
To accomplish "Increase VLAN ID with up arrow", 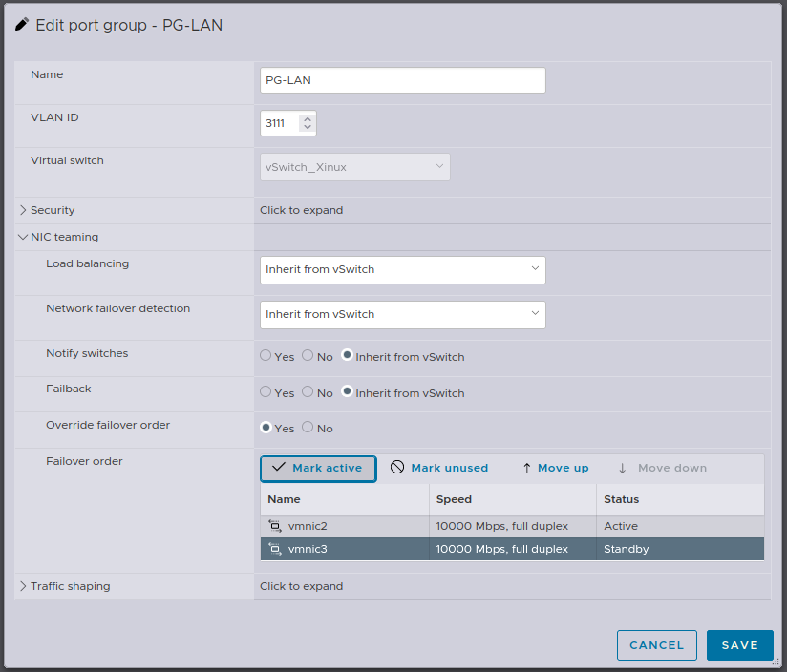I will (x=308, y=119).
